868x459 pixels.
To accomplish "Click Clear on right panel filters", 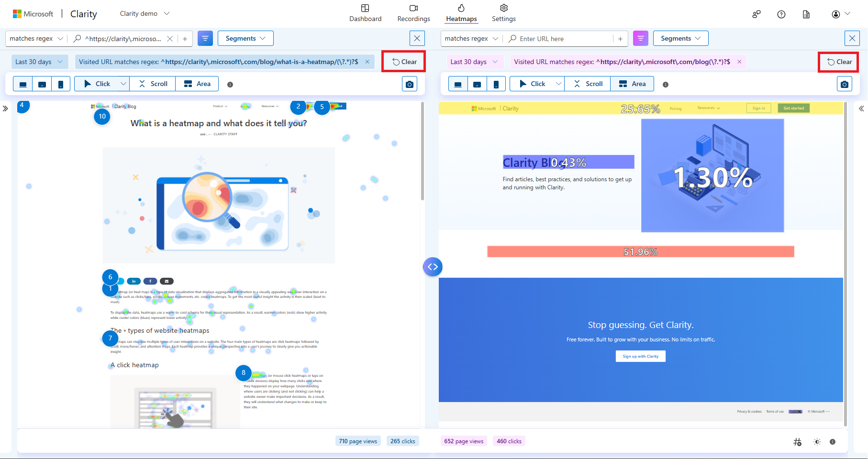I will pos(839,62).
